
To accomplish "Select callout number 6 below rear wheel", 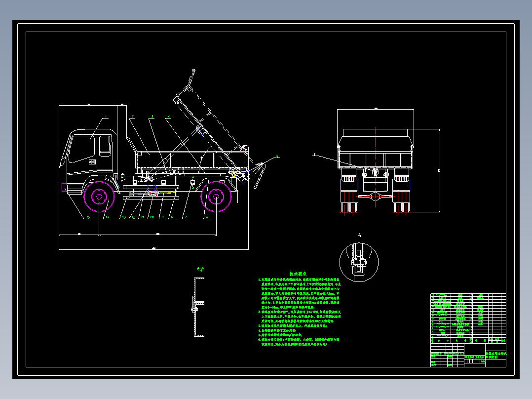I will (x=207, y=217).
